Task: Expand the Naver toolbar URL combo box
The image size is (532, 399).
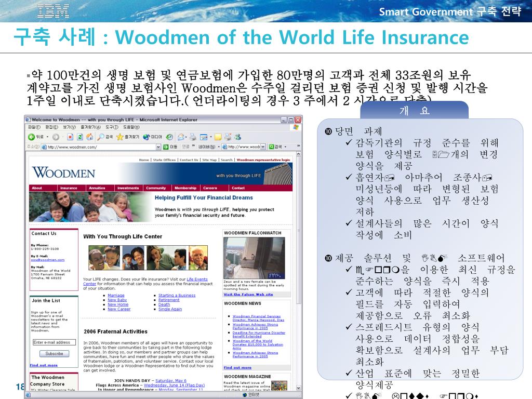Action: click(x=263, y=147)
